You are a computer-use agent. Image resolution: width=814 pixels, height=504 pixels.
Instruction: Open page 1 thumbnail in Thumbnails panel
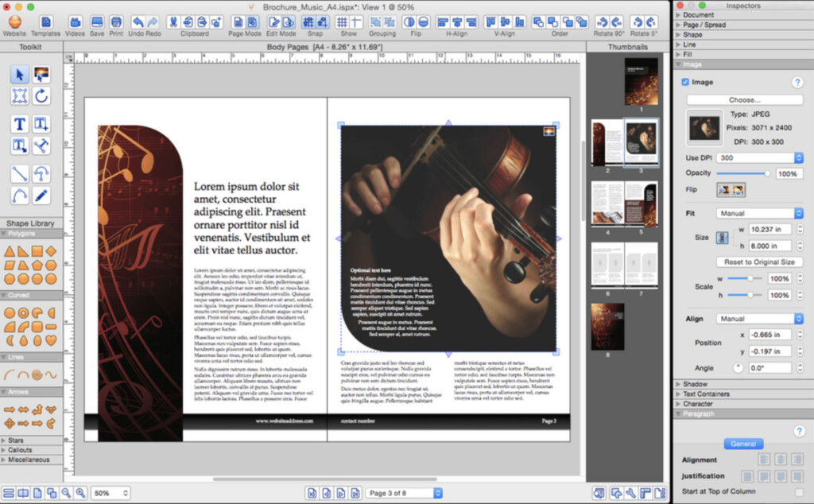click(642, 82)
